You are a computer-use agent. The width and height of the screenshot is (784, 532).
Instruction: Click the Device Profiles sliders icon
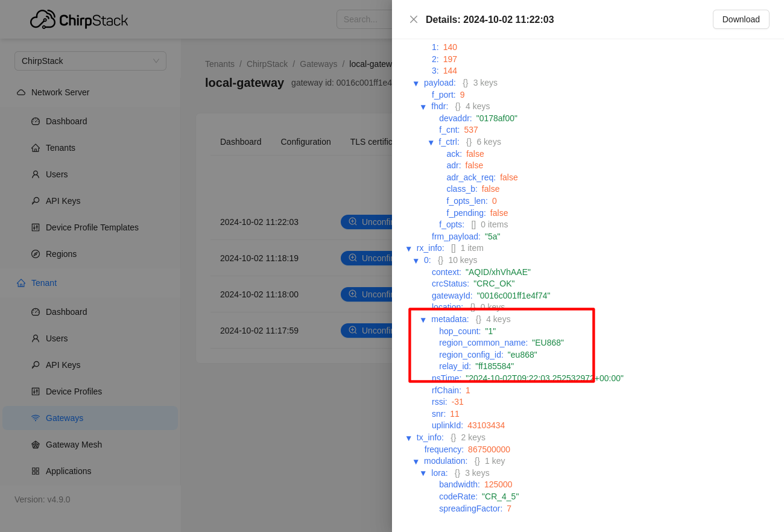pos(36,391)
